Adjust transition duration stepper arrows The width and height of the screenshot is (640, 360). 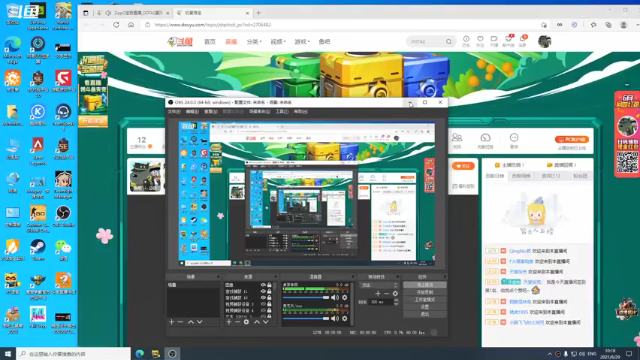[x=396, y=302]
